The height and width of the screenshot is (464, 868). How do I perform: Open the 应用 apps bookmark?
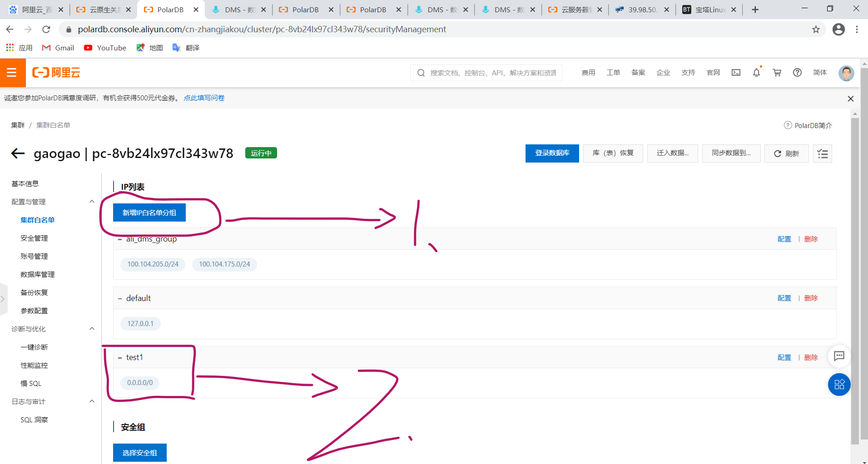click(x=19, y=48)
